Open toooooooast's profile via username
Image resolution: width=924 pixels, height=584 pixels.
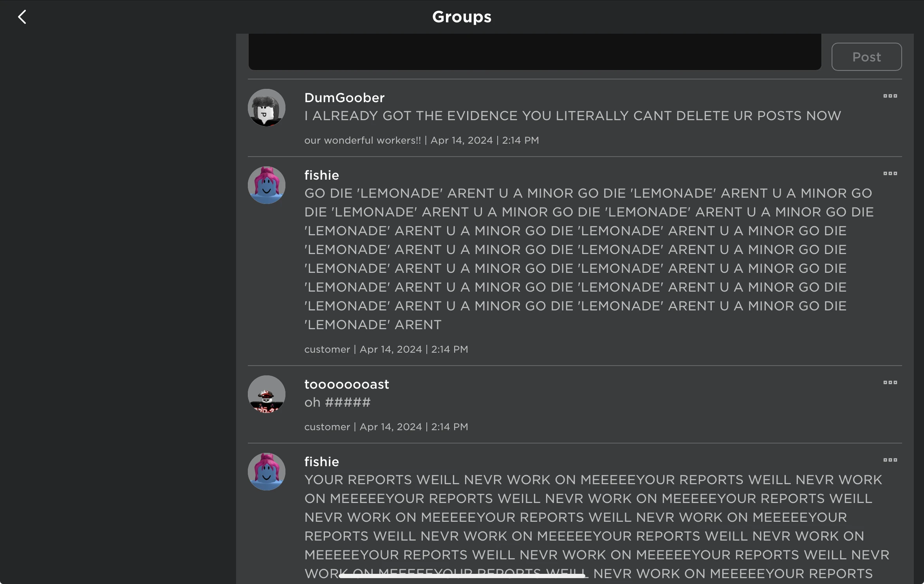coord(346,384)
